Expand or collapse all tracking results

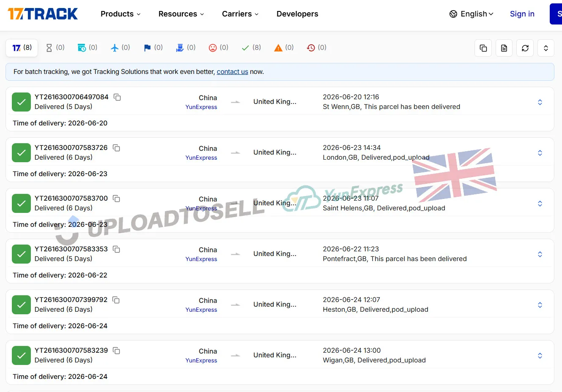pyautogui.click(x=546, y=48)
